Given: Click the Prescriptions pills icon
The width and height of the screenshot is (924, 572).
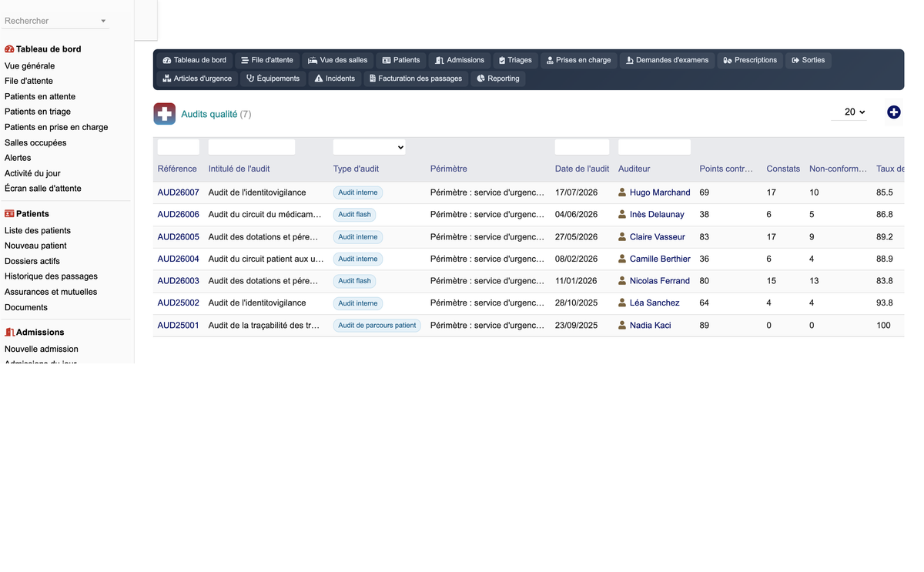Looking at the screenshot, I should click(x=727, y=60).
